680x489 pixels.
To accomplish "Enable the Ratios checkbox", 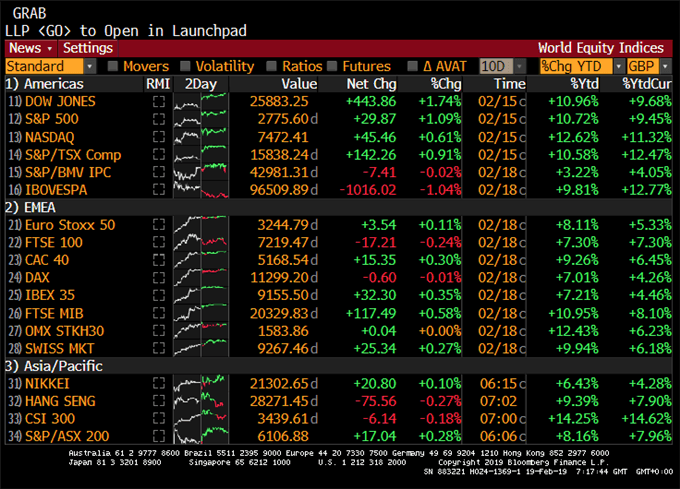I will click(x=271, y=66).
